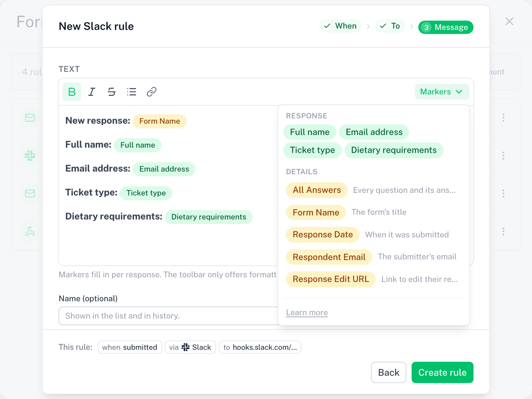532x399 pixels.
Task: Insert the Response Date marker
Action: 323,235
